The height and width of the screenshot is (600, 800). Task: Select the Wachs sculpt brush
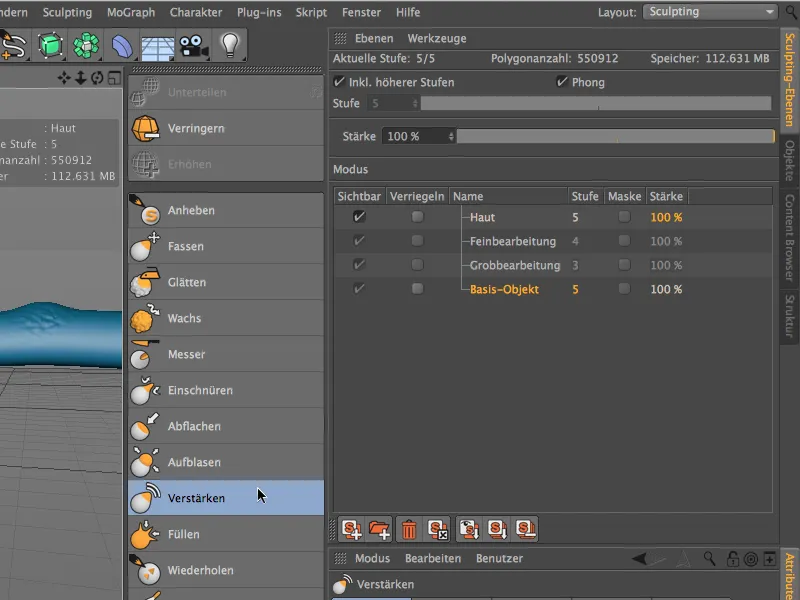tap(226, 318)
